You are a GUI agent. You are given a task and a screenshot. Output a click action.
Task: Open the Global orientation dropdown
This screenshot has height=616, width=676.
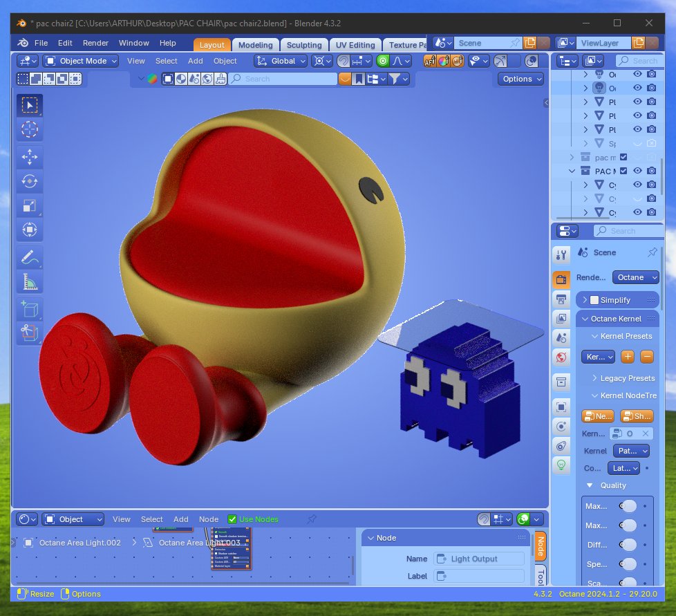[280, 62]
